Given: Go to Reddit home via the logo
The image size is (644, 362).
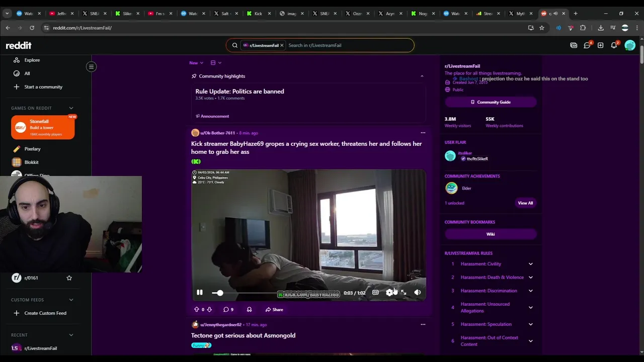Looking at the screenshot, I should pyautogui.click(x=19, y=45).
